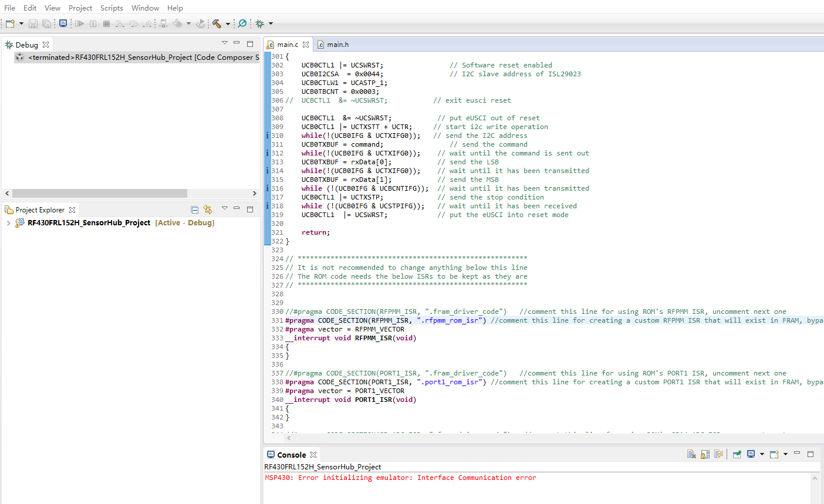This screenshot has width=824, height=504.
Task: Open the Project menu
Action: pos(80,8)
